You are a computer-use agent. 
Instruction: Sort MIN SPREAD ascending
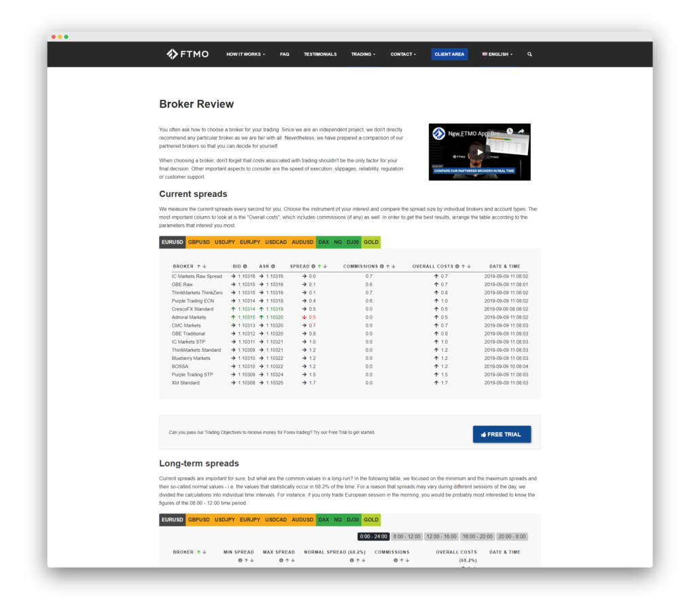[246, 560]
